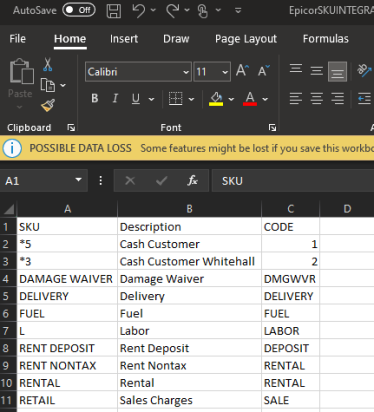Open the font size 11 dropdown

[x=225, y=72]
